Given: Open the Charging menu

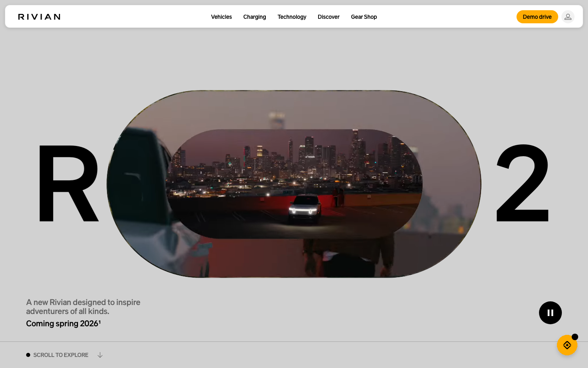Looking at the screenshot, I should pyautogui.click(x=254, y=17).
